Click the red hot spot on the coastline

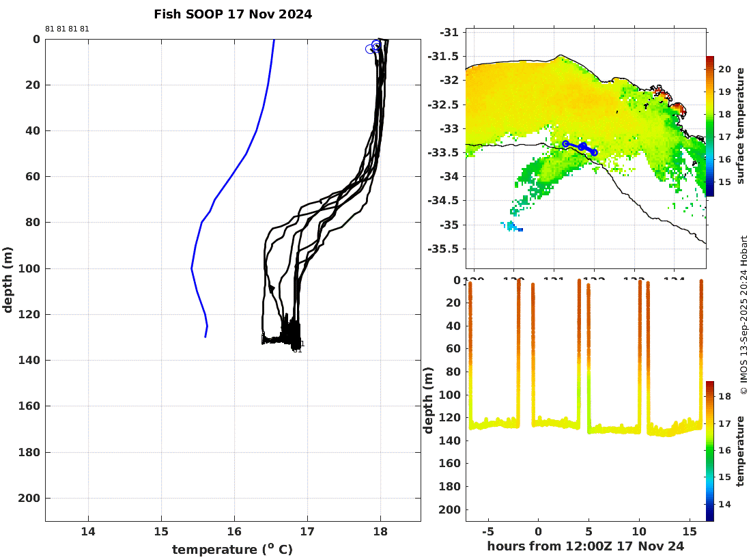coord(678,109)
